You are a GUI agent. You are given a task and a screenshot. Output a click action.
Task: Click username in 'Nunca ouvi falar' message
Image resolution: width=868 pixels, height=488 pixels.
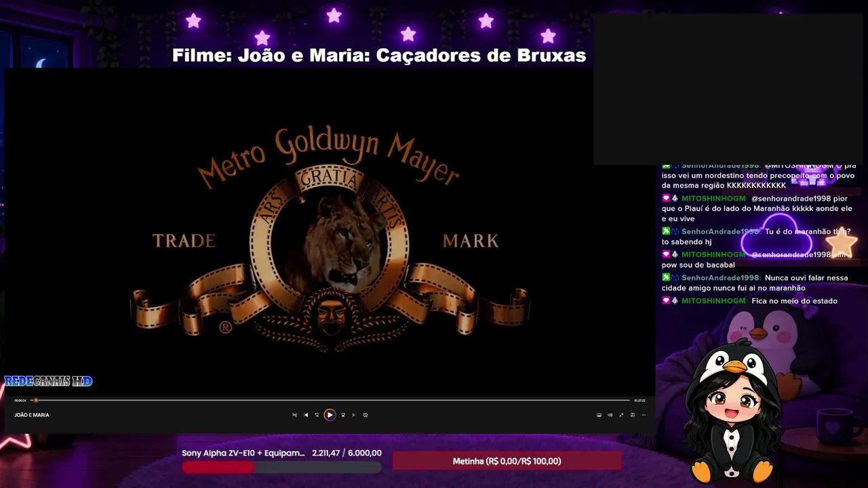coord(720,278)
